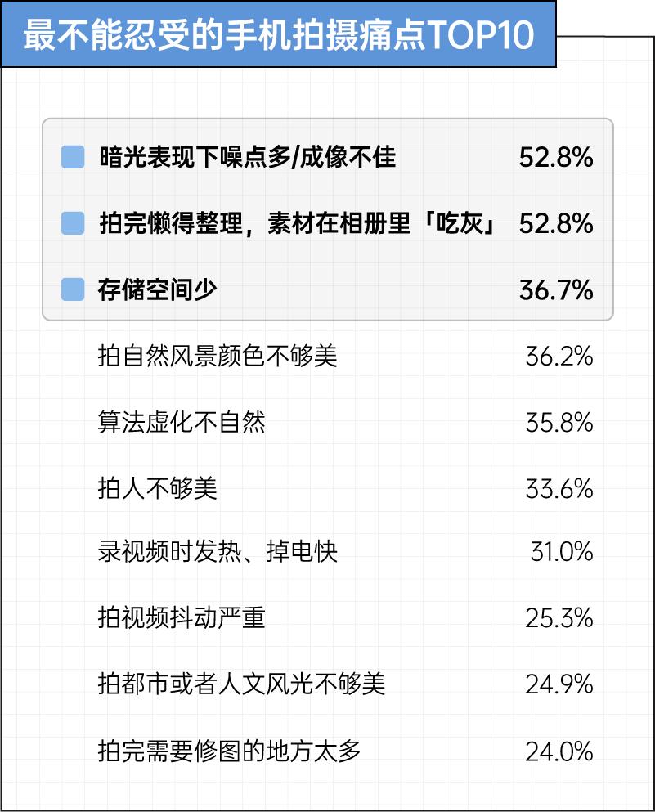Choose the 拍人不够美 entry

tap(158, 489)
